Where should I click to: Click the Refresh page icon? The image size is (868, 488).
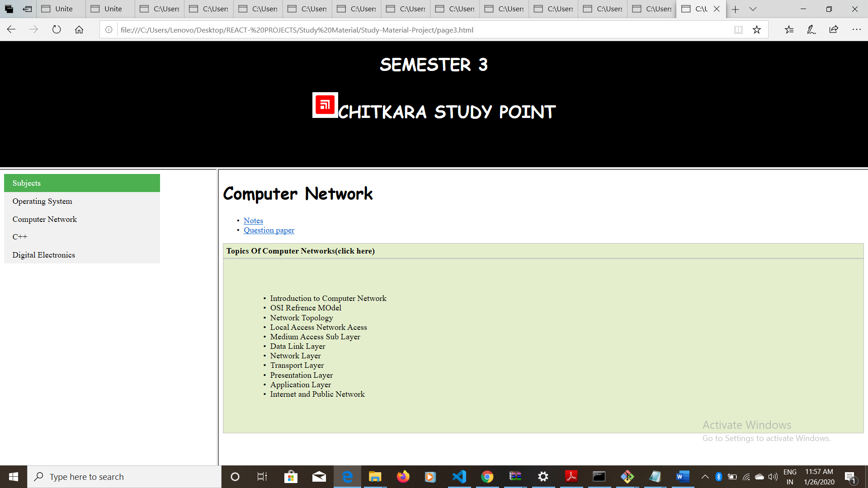tap(57, 30)
